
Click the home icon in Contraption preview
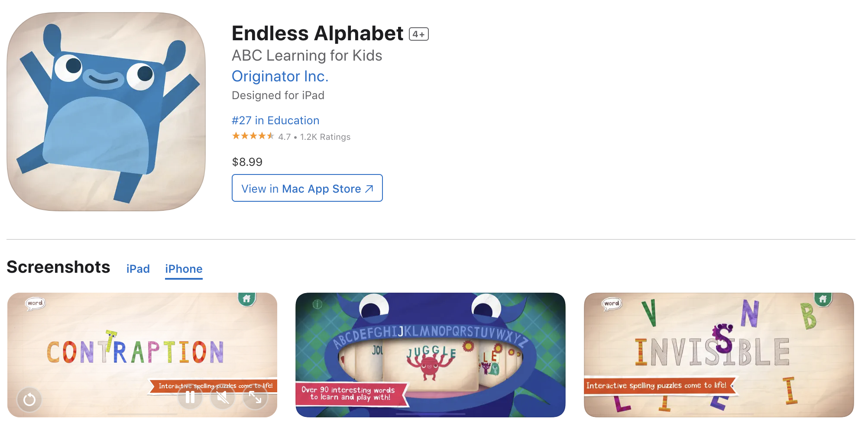tap(247, 299)
